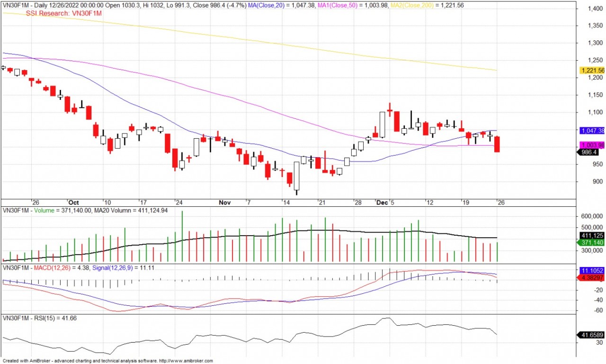
Task: Click the blue 1,047.38 price axis tag
Action: pyautogui.click(x=592, y=130)
